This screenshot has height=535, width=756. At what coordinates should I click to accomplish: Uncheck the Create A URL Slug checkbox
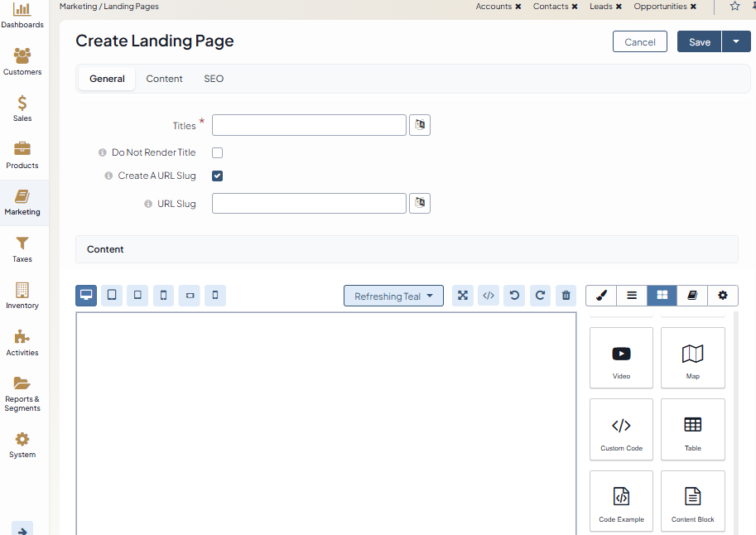(217, 176)
